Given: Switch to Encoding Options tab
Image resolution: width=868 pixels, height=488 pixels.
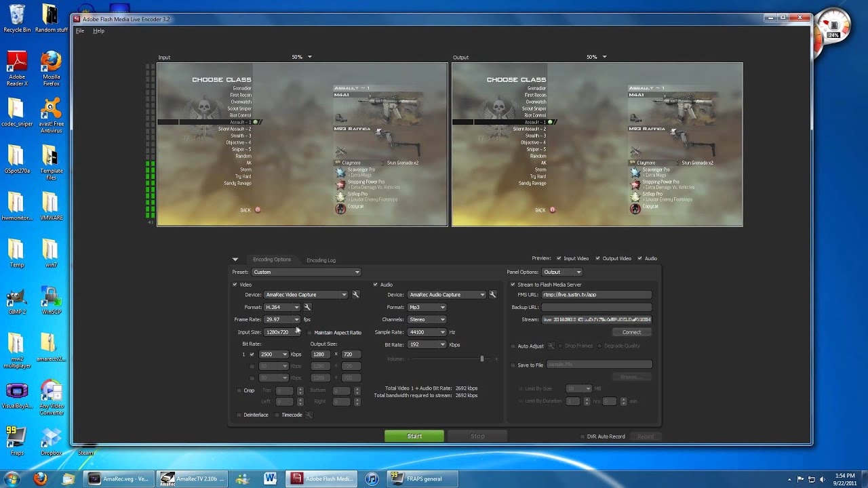Looking at the screenshot, I should point(272,260).
